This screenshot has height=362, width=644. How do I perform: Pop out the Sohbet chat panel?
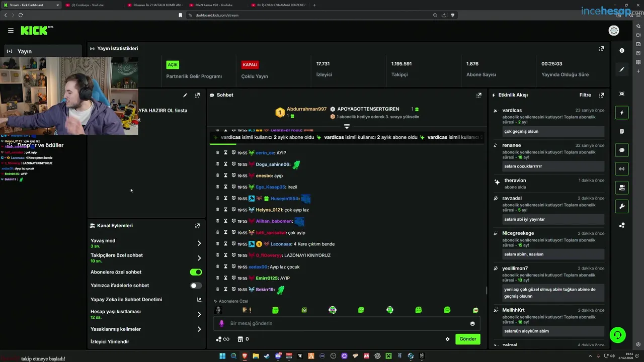coord(479,95)
